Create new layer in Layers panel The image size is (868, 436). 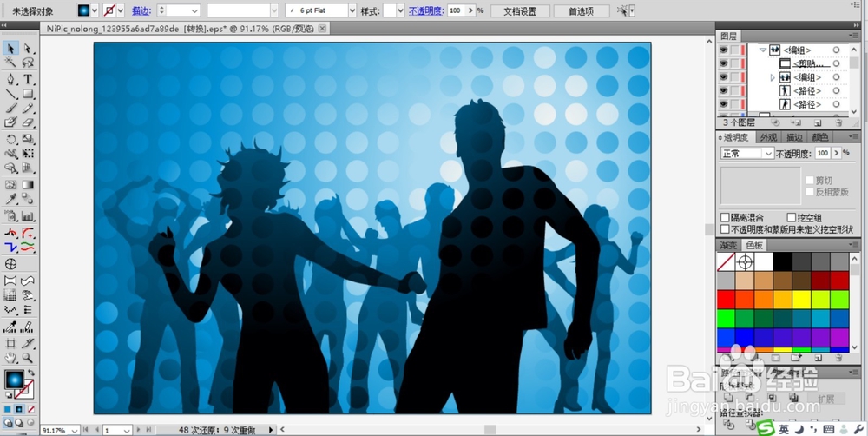pos(818,122)
